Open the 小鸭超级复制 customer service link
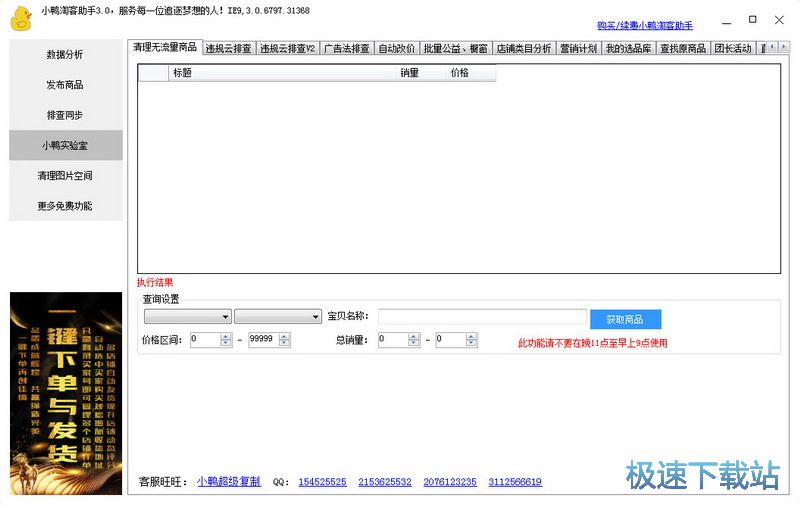The width and height of the screenshot is (800, 505). pyautogui.click(x=228, y=482)
